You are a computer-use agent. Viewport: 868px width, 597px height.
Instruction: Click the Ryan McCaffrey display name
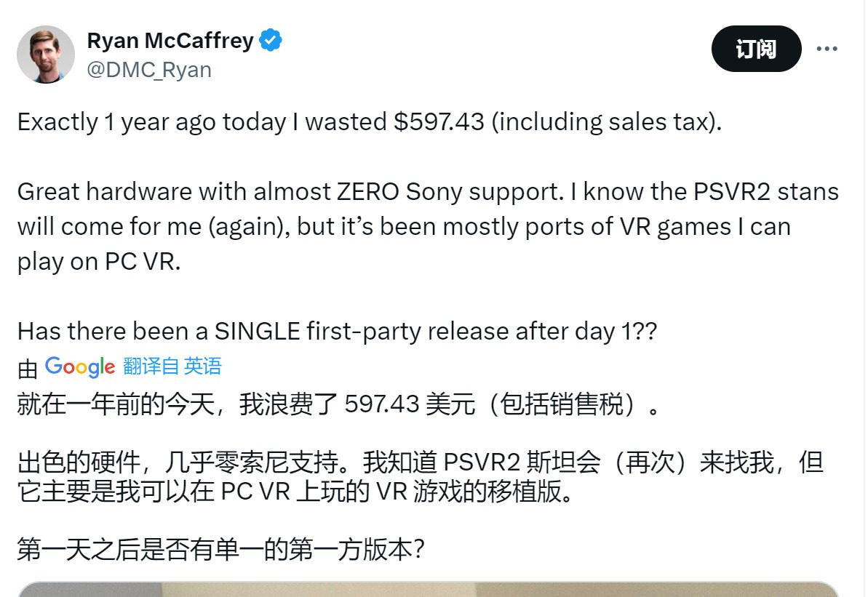click(x=170, y=41)
